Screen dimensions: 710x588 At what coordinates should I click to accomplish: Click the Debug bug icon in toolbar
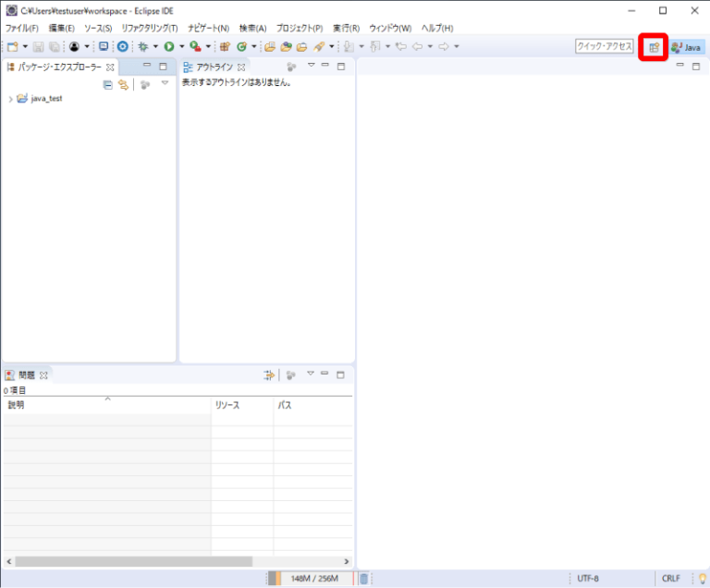tap(142, 46)
